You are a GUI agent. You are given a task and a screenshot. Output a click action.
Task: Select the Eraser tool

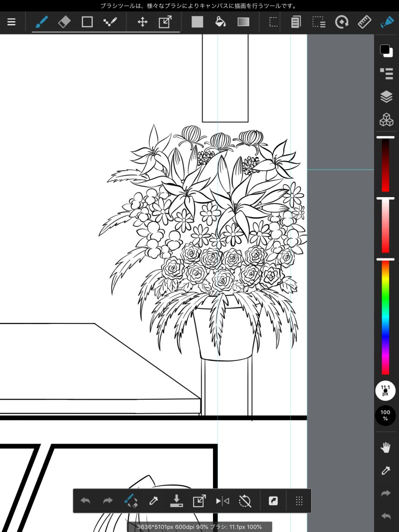click(64, 22)
